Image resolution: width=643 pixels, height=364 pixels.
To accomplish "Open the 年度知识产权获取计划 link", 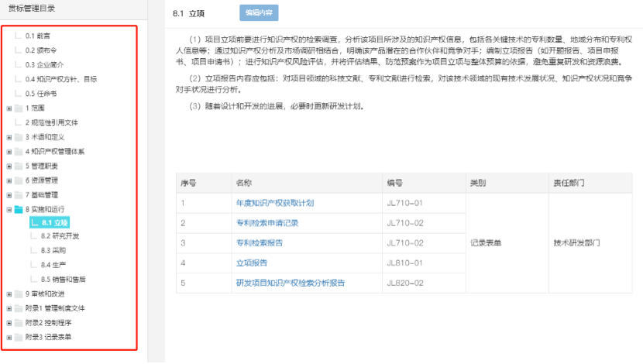I will pyautogui.click(x=274, y=203).
